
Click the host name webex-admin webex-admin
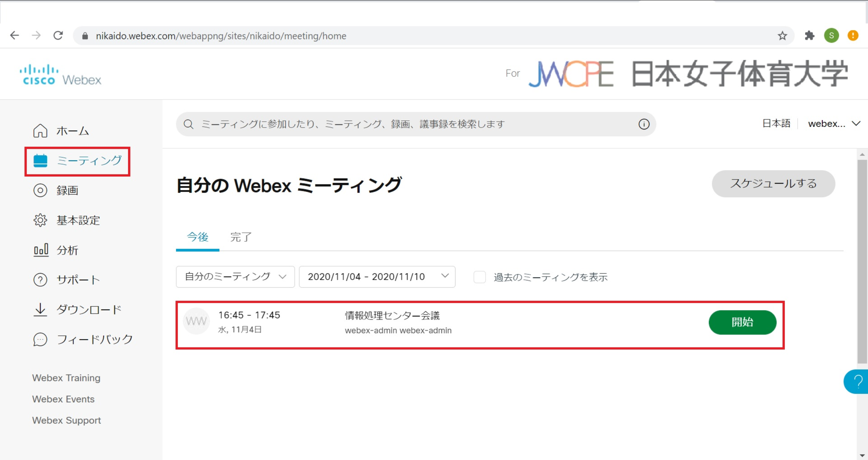pos(398,331)
